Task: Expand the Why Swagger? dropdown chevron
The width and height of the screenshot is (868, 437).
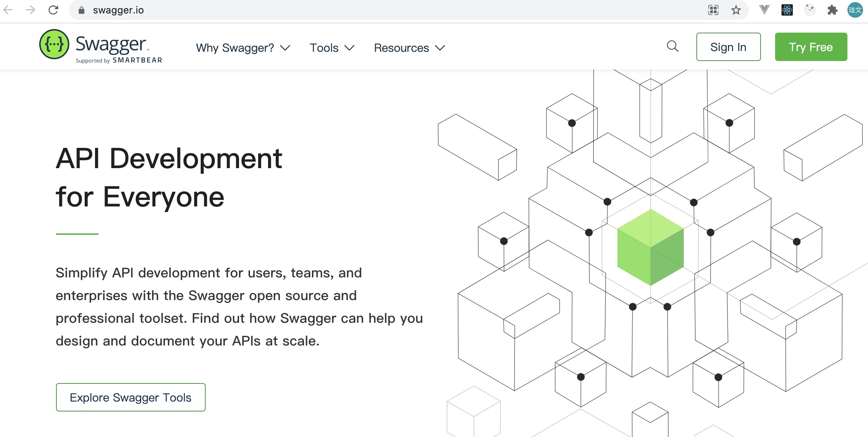Action: click(x=285, y=48)
